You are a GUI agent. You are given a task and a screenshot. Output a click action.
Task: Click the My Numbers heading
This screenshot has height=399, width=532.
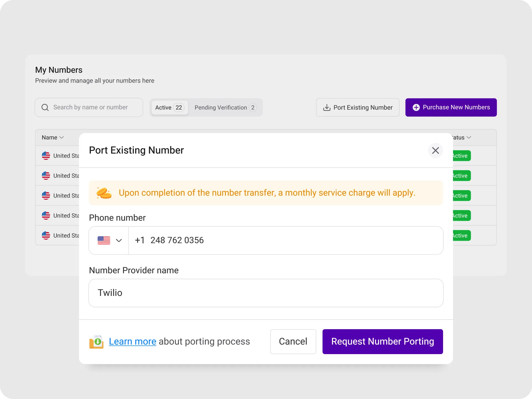(59, 70)
